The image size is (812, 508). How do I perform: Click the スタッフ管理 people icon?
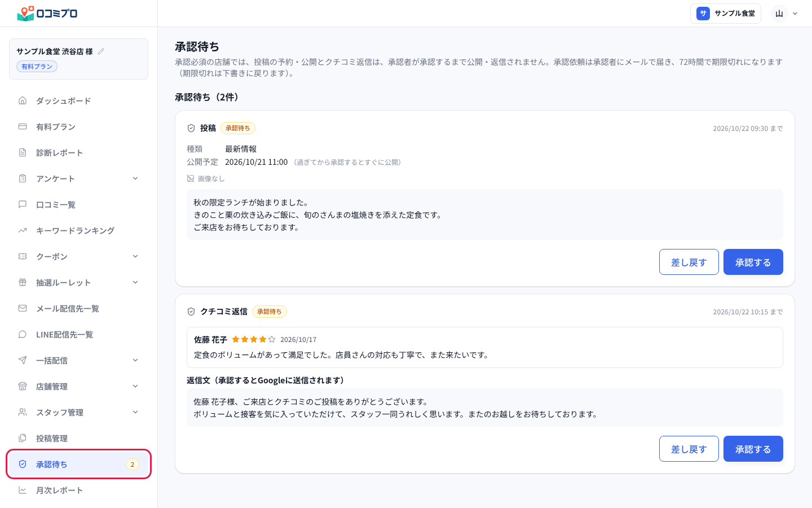click(x=23, y=412)
